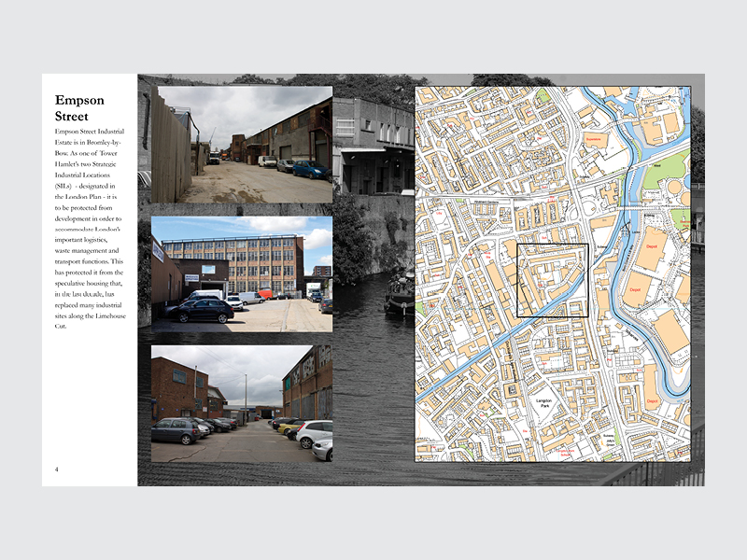This screenshot has height=560, width=747.
Task: Select the silver car at left of bottom photo
Action: tap(179, 430)
